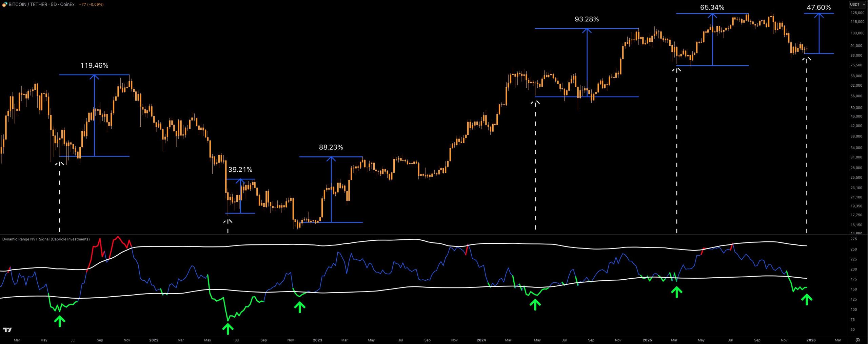Select the 47.60% projection label
868x344 pixels.
pyautogui.click(x=818, y=7)
